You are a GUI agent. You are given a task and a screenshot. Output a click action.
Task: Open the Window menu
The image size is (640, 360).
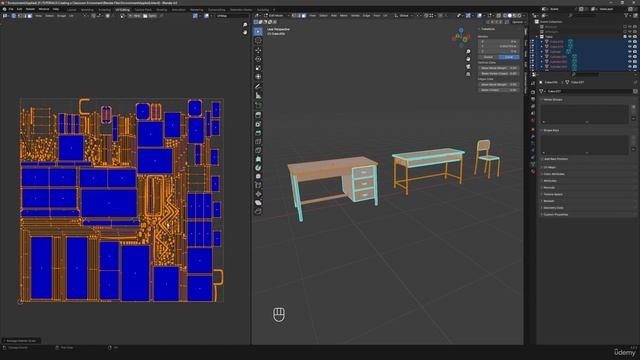(x=44, y=9)
